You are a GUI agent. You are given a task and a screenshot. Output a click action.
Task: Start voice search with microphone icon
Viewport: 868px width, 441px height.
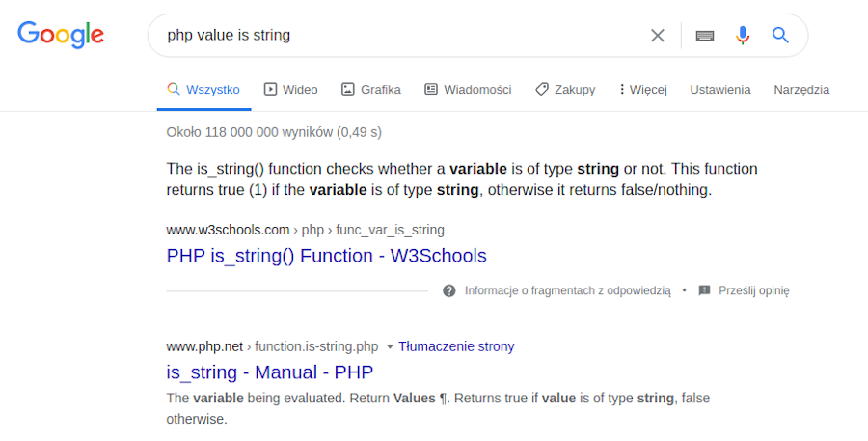742,36
